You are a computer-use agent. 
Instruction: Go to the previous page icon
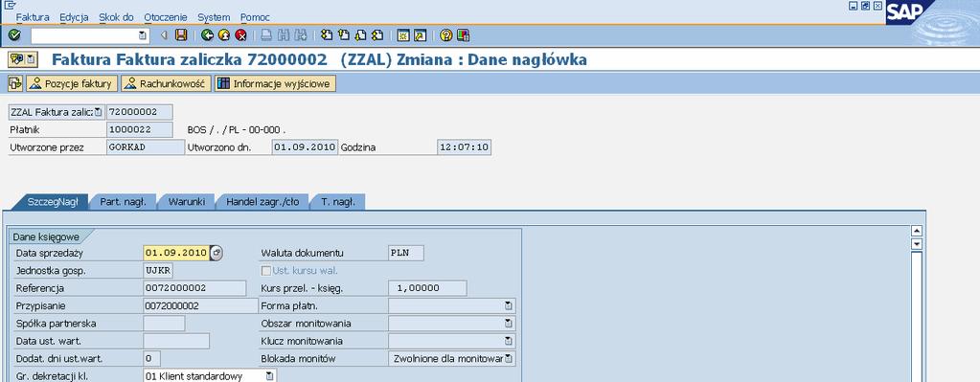coord(343,35)
